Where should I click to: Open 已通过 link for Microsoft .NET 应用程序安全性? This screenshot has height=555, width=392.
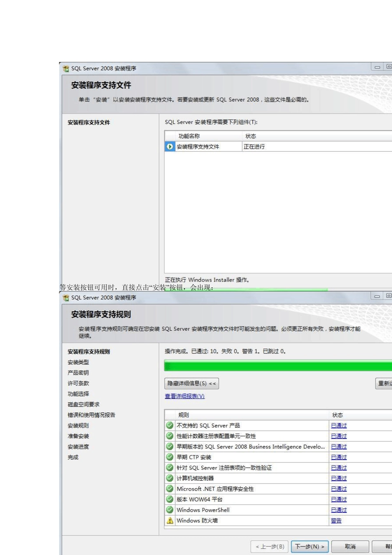coord(339,489)
